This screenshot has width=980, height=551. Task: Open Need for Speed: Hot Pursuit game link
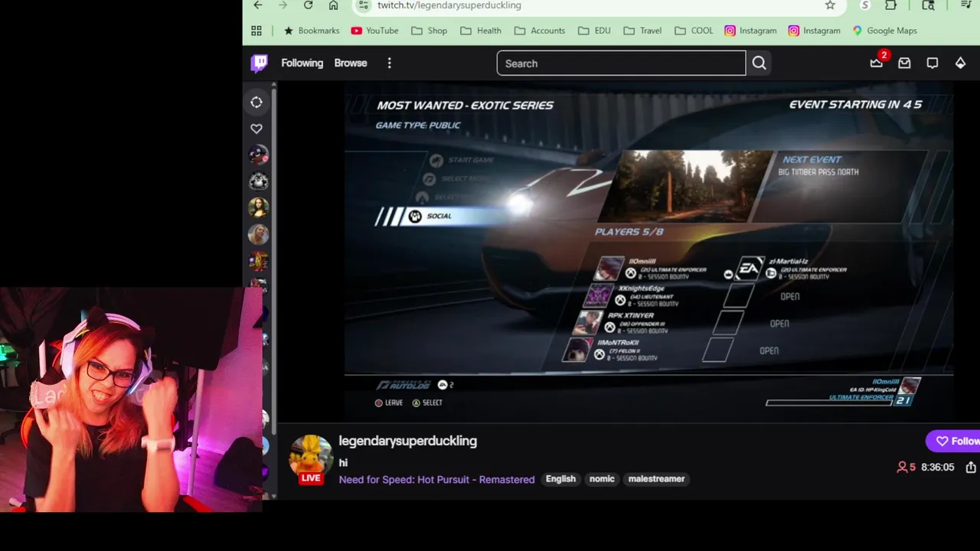pyautogui.click(x=437, y=479)
